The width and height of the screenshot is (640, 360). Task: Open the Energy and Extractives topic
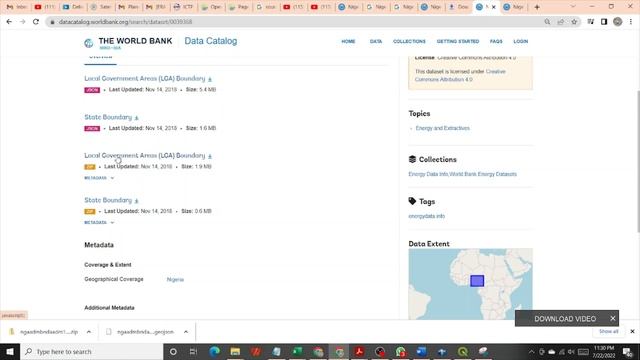tap(442, 128)
